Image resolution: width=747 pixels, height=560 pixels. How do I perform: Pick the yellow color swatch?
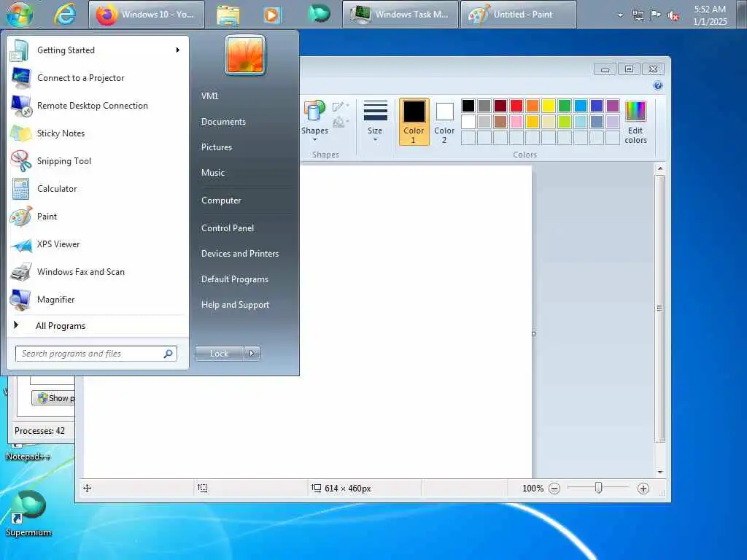[x=549, y=106]
